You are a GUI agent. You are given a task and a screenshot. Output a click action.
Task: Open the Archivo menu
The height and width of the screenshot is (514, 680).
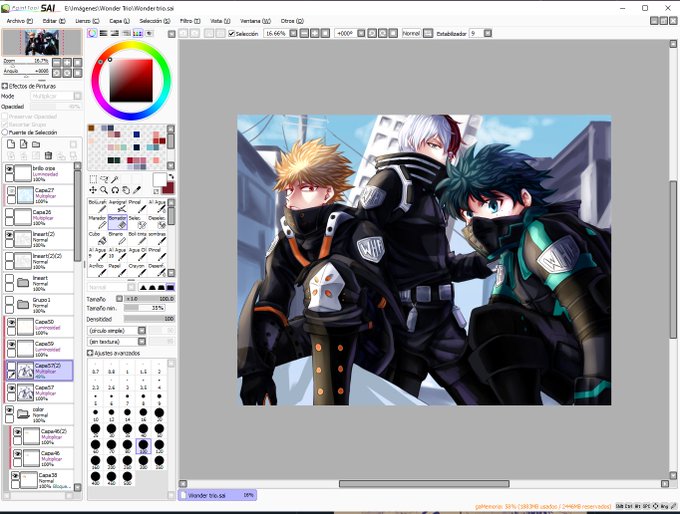pyautogui.click(x=20, y=21)
